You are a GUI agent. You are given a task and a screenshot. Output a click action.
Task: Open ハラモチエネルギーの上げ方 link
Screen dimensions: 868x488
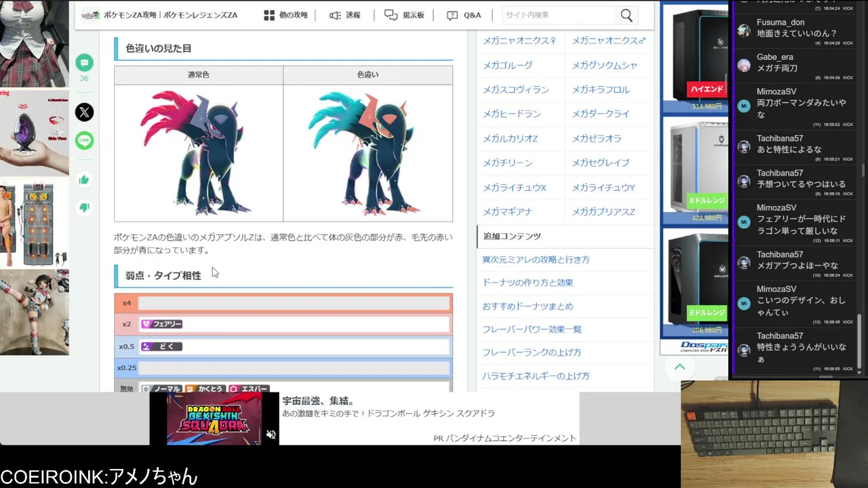[536, 375]
